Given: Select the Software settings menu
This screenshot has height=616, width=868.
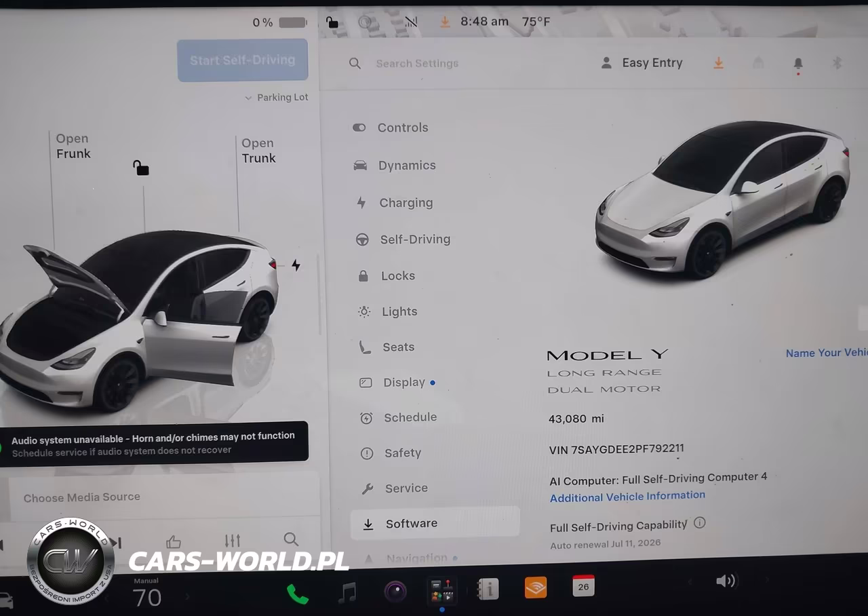Looking at the screenshot, I should (x=435, y=523).
